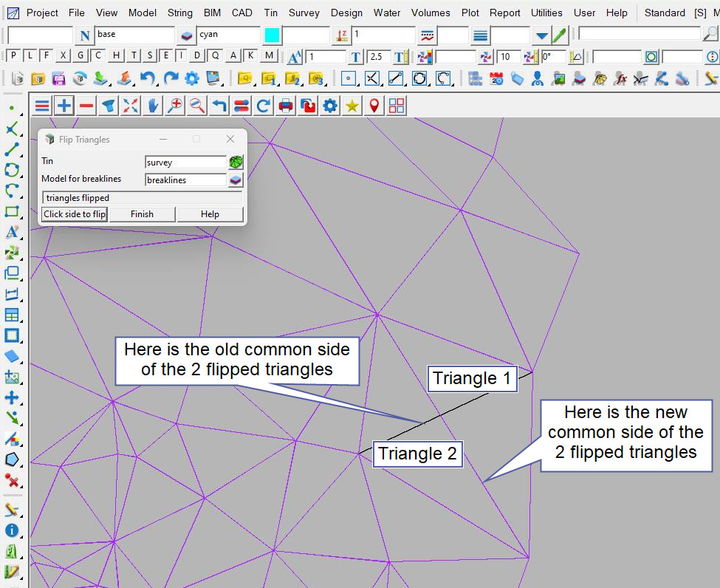Toggle the L snap button
720x588 pixels.
point(30,56)
